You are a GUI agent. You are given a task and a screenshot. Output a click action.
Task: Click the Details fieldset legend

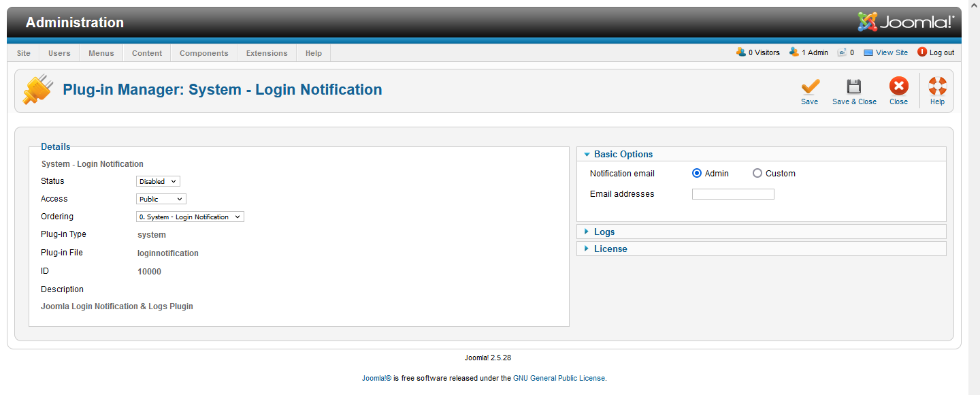point(56,146)
